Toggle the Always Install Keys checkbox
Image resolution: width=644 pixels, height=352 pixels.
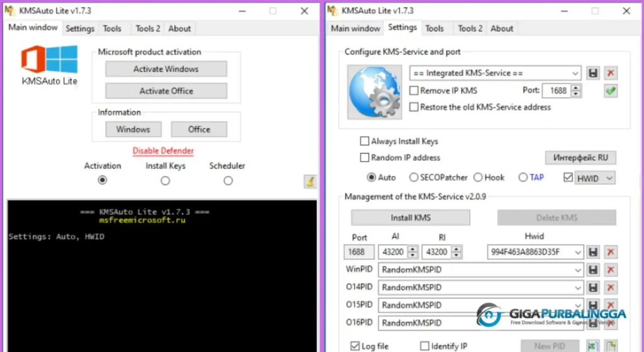pos(364,141)
